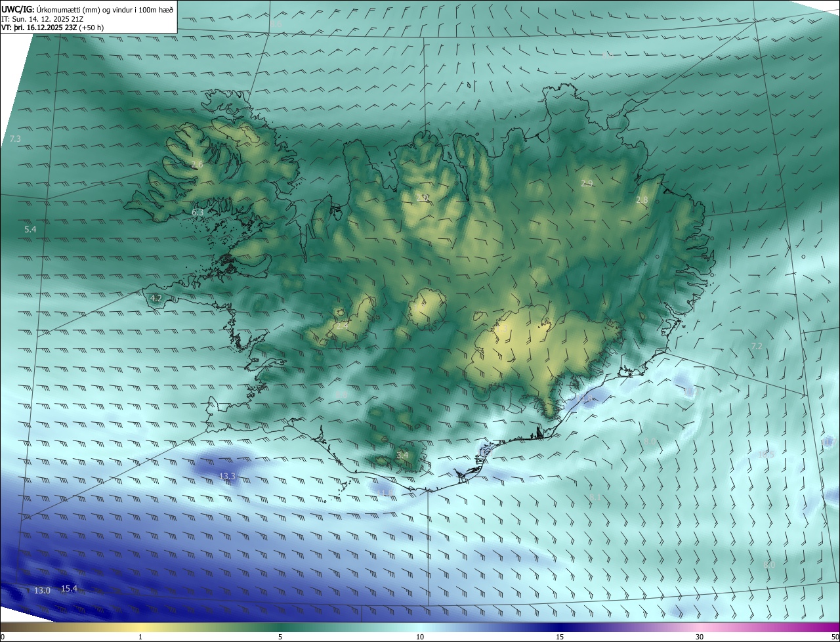The height and width of the screenshot is (642, 840).
Task: Click the 3.4 value near the south coast
Action: coord(402,455)
